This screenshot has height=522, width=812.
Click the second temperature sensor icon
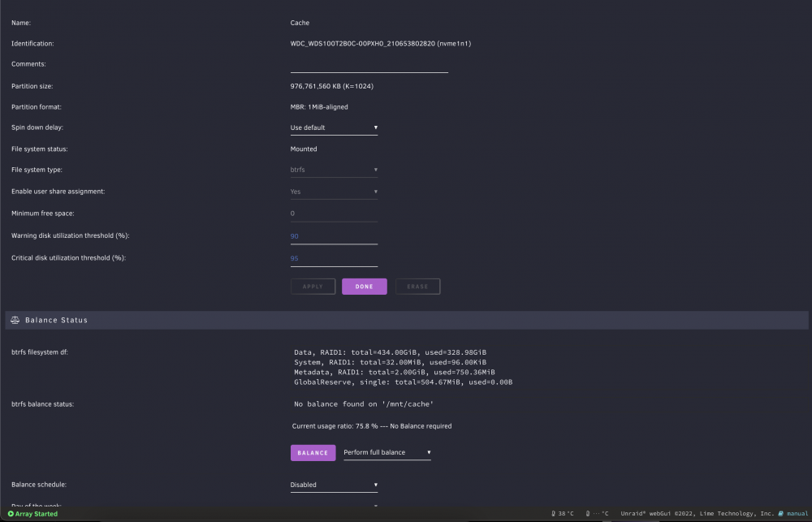tap(588, 514)
